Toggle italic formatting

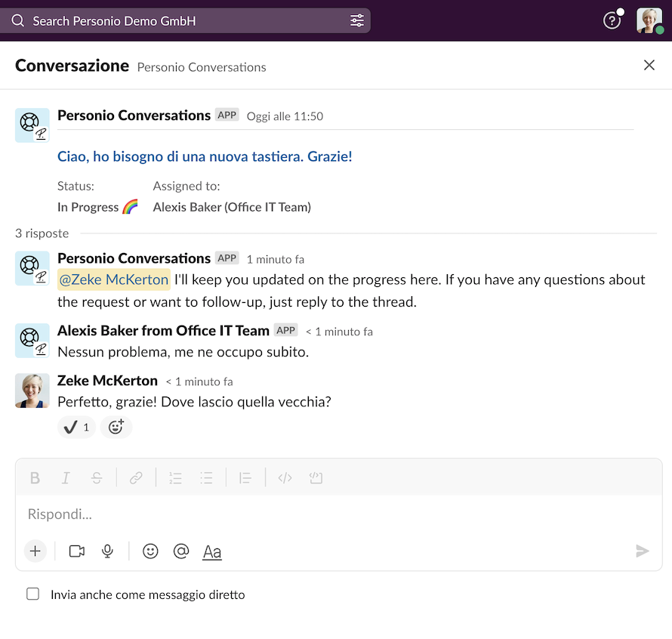point(66,478)
